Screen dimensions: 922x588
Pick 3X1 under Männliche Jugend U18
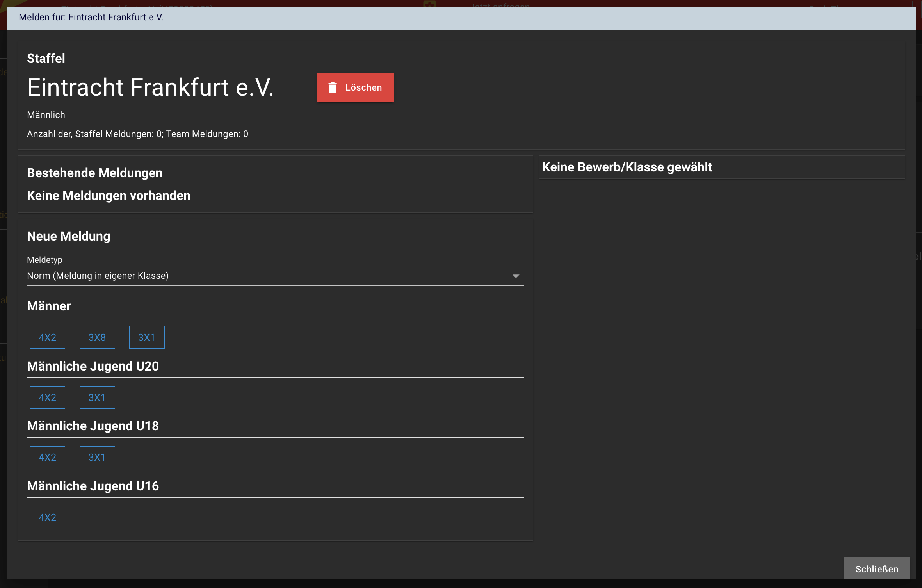97,457
